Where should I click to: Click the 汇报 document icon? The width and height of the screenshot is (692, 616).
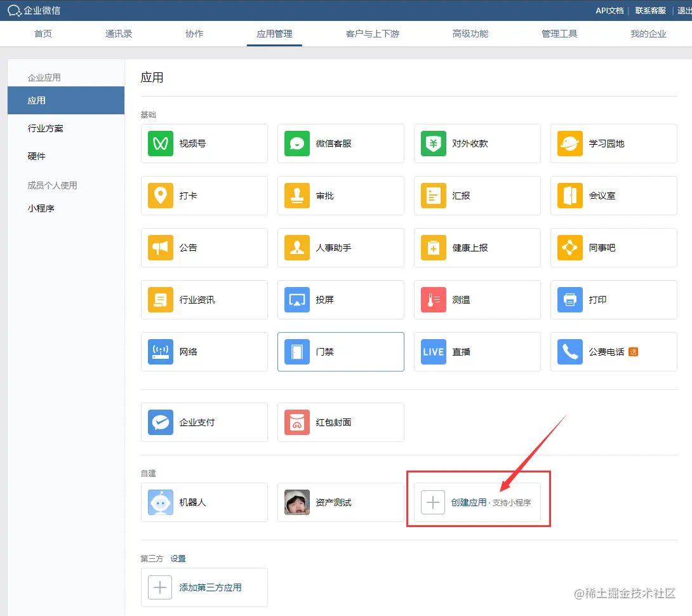(434, 196)
